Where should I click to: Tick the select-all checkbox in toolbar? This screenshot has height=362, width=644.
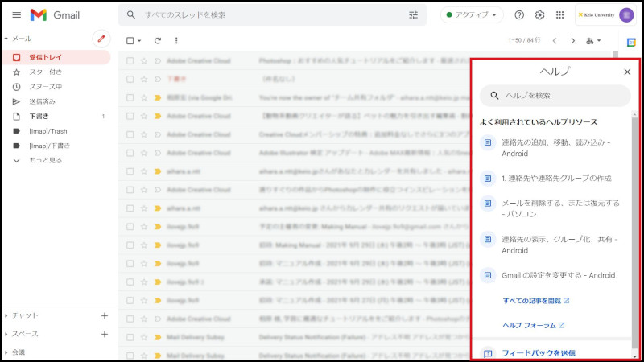130,40
